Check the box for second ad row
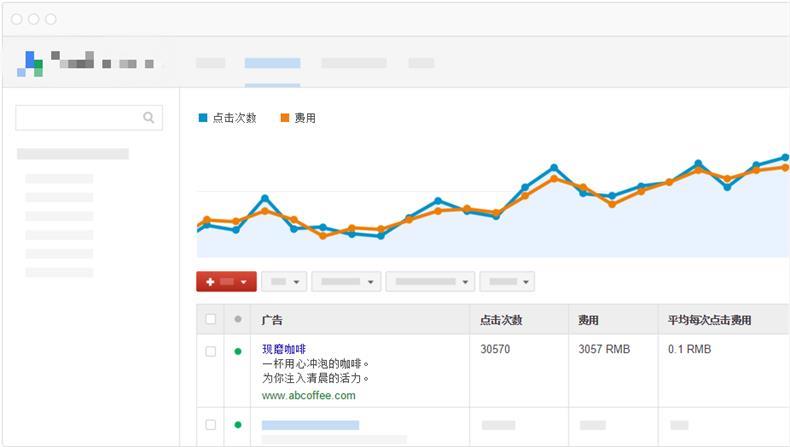The height and width of the screenshot is (447, 790). (211, 425)
